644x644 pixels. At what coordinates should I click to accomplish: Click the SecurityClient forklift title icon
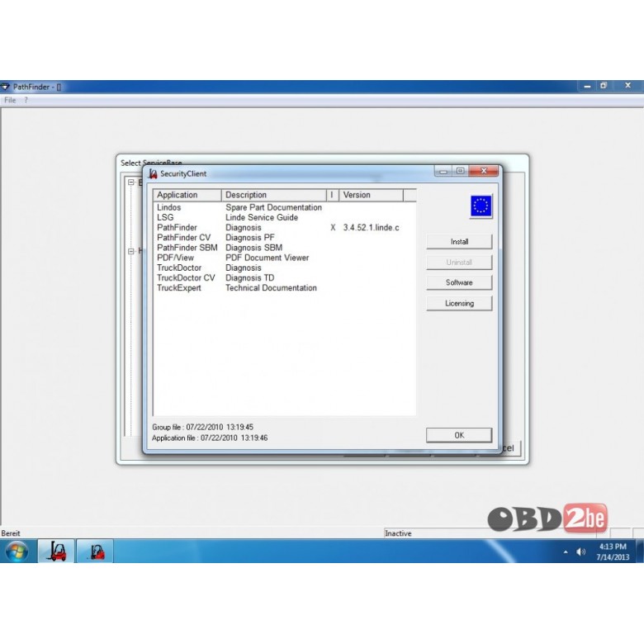tap(154, 173)
